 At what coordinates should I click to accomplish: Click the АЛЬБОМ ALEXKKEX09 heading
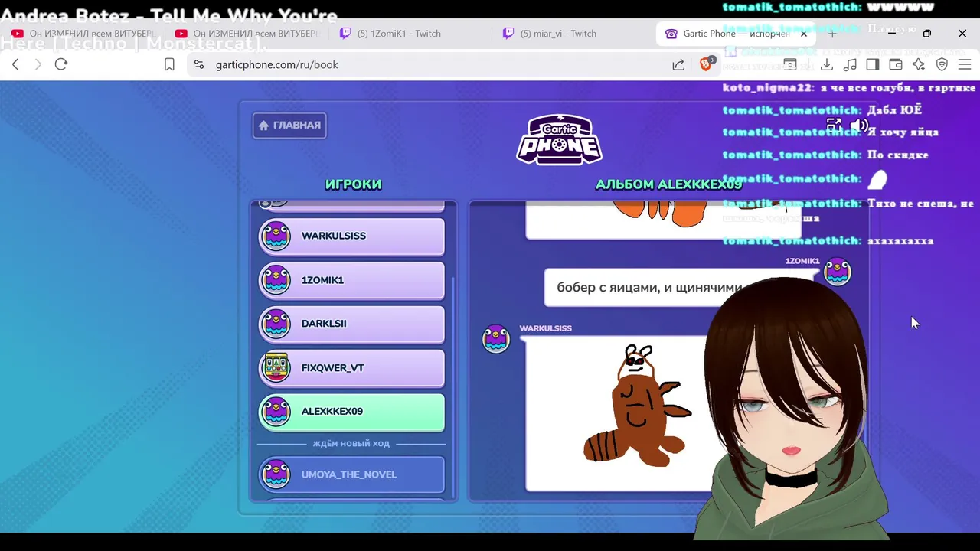668,184
